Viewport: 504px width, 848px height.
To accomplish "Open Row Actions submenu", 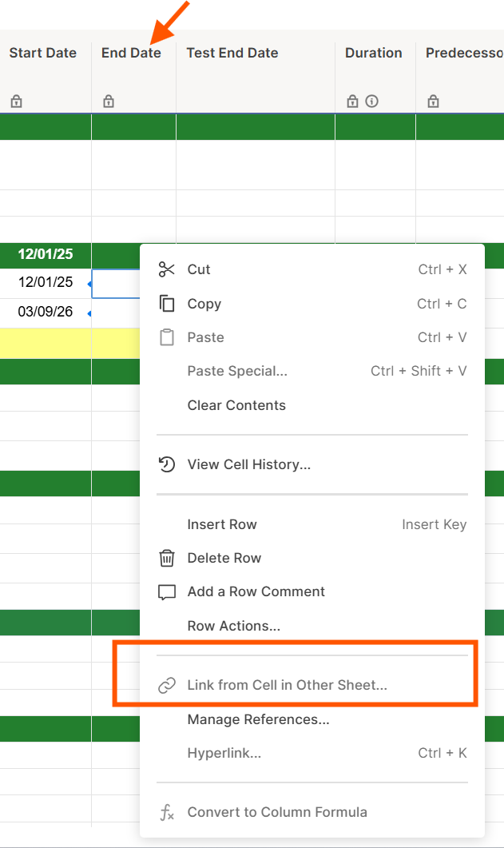I will click(x=233, y=626).
